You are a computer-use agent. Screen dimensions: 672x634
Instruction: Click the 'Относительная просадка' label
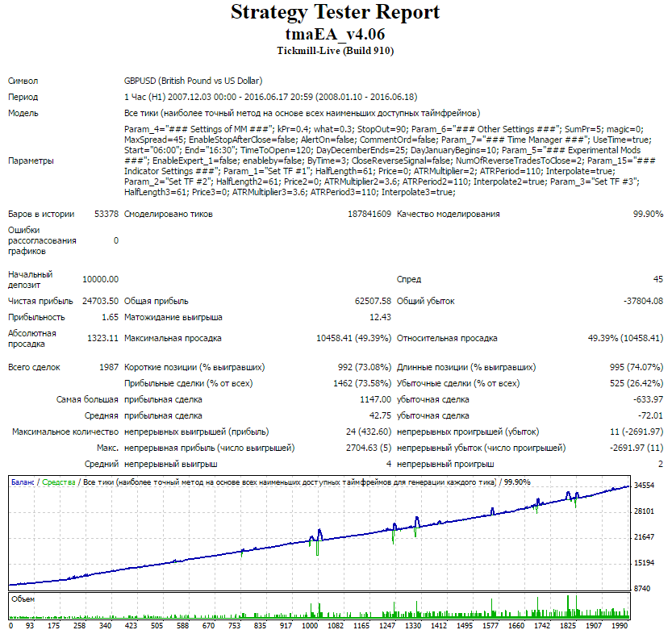(x=447, y=339)
